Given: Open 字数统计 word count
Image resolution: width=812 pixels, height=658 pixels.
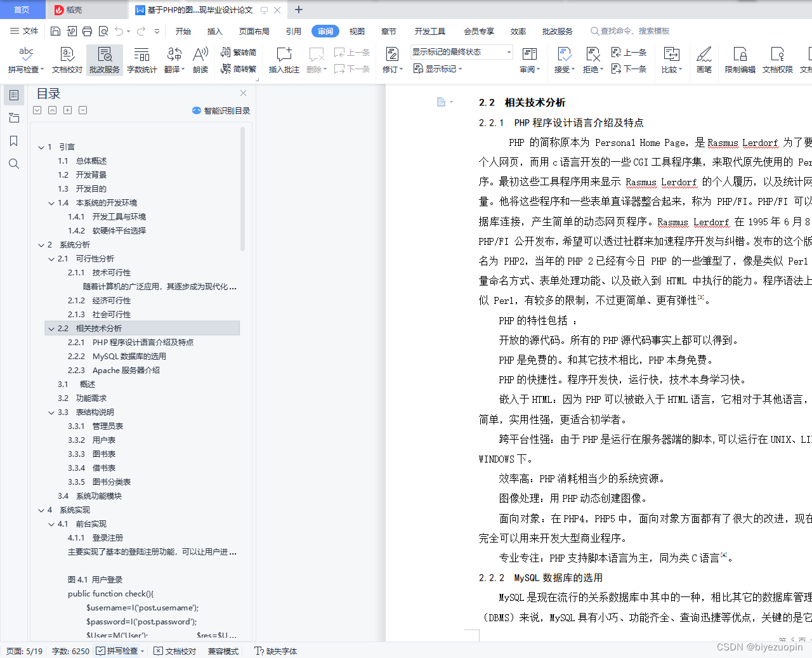Looking at the screenshot, I should pyautogui.click(x=142, y=60).
